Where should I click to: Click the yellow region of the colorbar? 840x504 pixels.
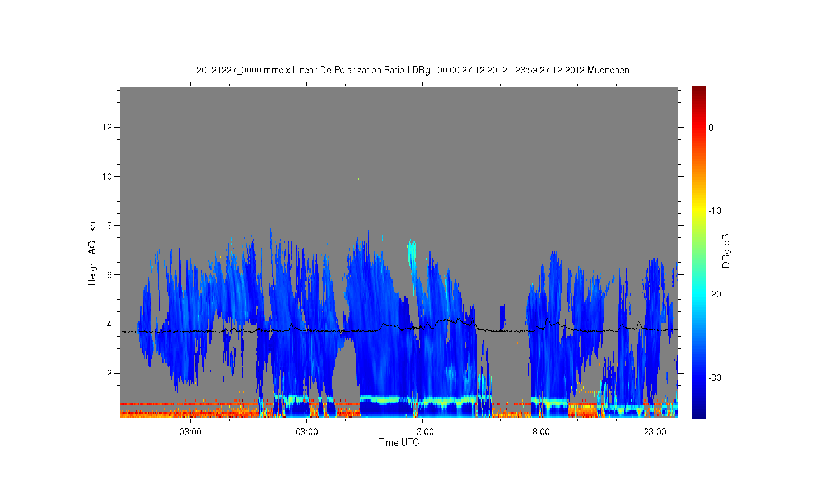click(x=698, y=211)
